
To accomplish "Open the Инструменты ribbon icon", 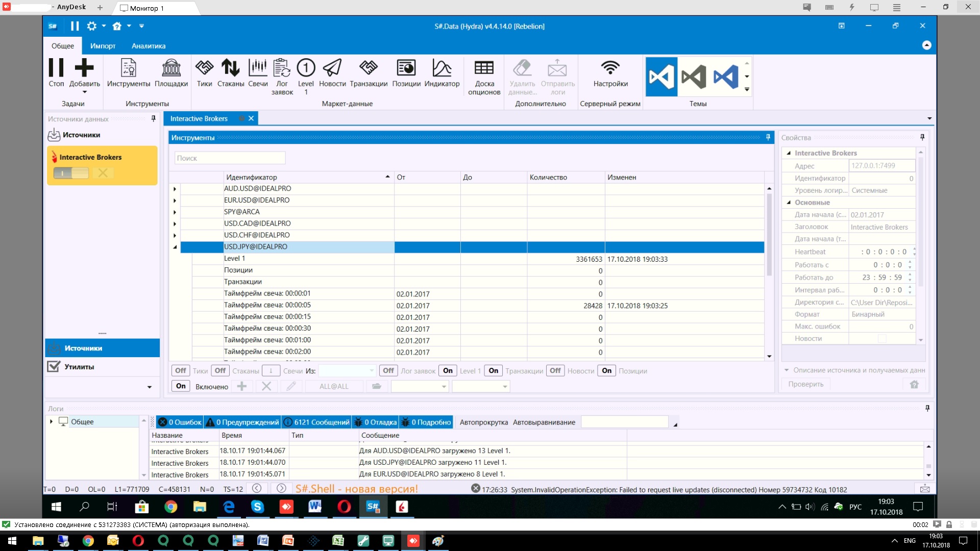I will [129, 68].
